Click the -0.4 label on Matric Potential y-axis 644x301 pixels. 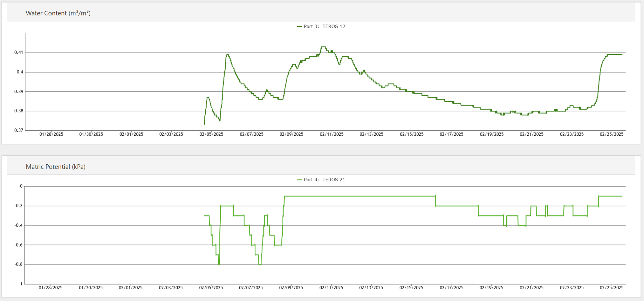19,225
